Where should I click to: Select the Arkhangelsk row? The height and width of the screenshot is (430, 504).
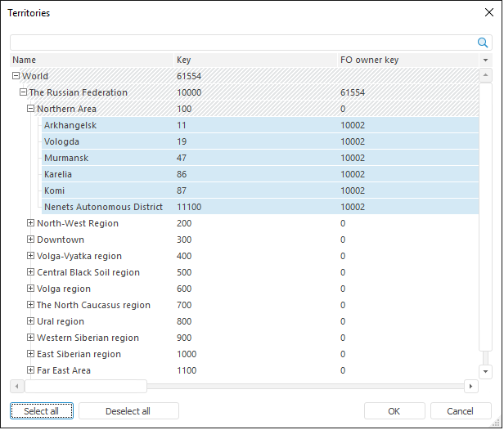coord(70,125)
